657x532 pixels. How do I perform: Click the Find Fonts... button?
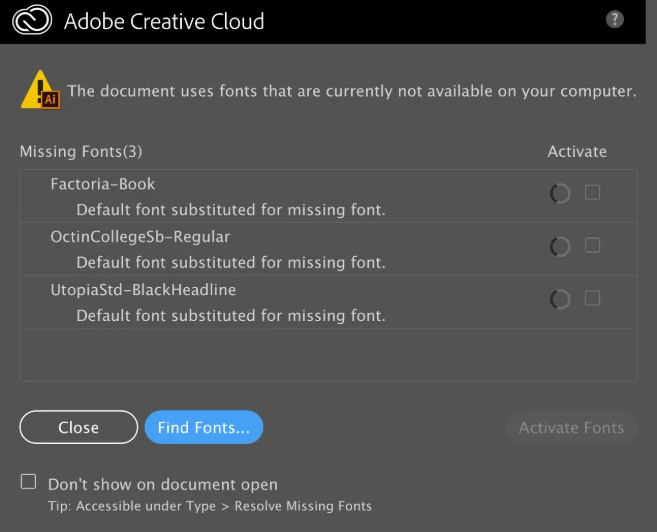204,427
